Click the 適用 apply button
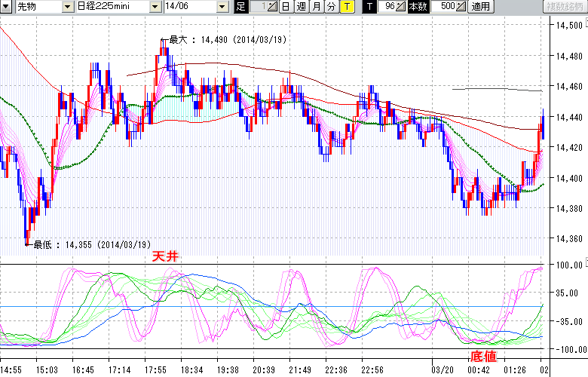Image resolution: width=588 pixels, height=377 pixels. (x=480, y=7)
